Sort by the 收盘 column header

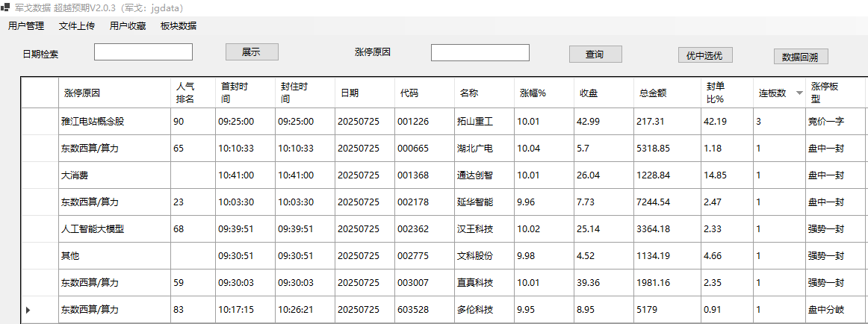pos(604,93)
